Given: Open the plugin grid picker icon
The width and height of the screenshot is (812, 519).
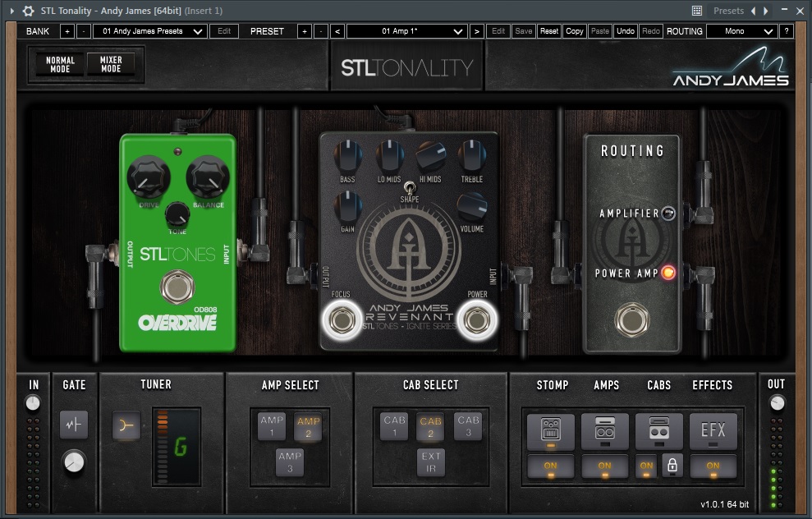Looking at the screenshot, I should (697, 11).
